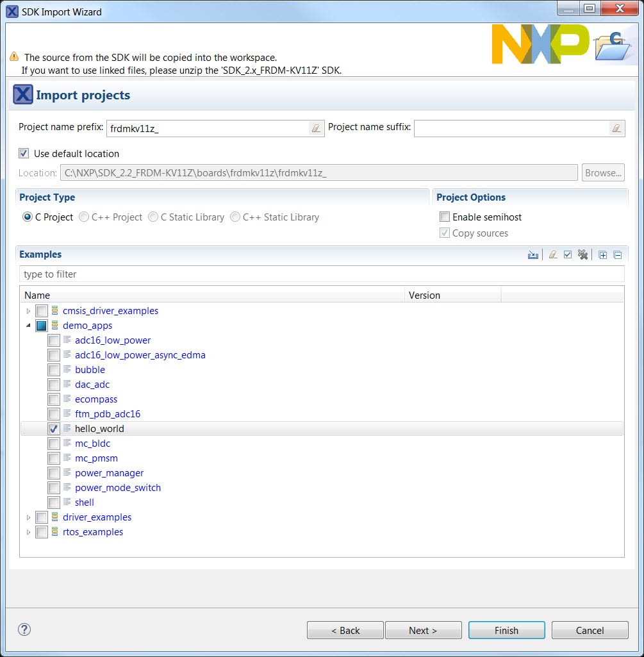Click the gray X icon in the Examples toolbar
The image size is (644, 657).
[x=582, y=255]
